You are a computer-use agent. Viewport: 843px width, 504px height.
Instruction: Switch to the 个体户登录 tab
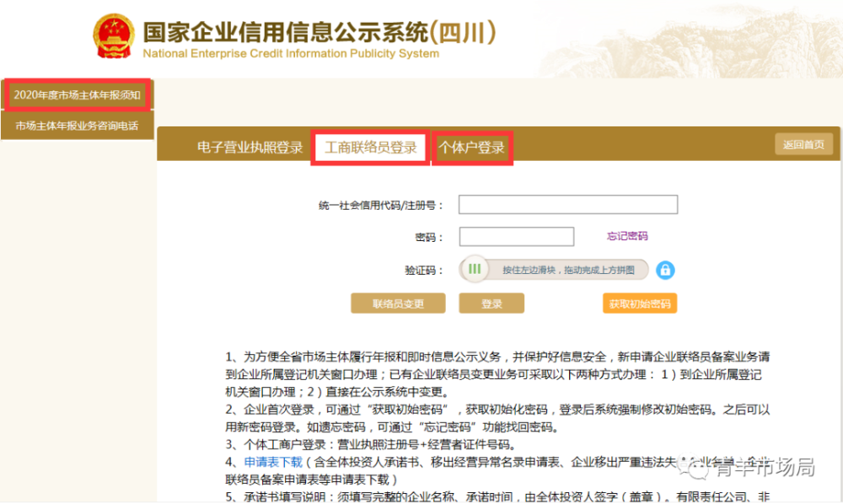tap(471, 147)
